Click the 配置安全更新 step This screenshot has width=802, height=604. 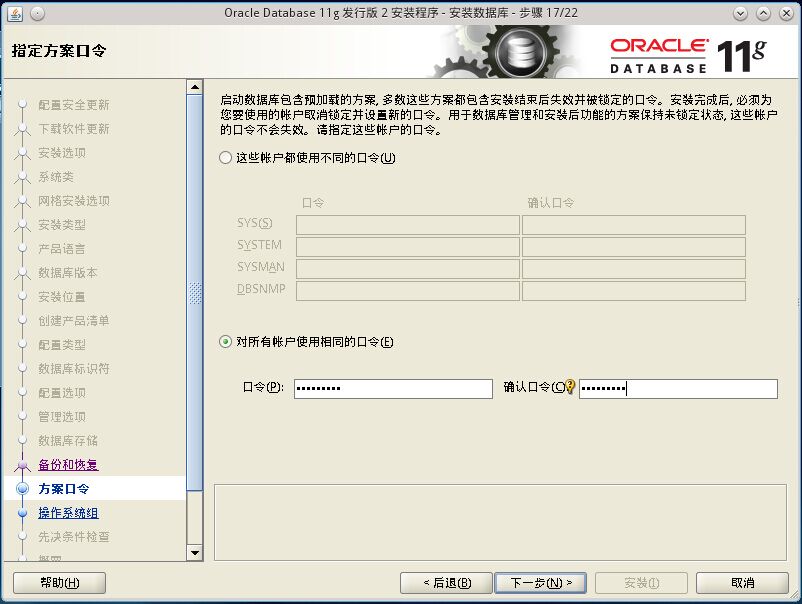(x=74, y=105)
